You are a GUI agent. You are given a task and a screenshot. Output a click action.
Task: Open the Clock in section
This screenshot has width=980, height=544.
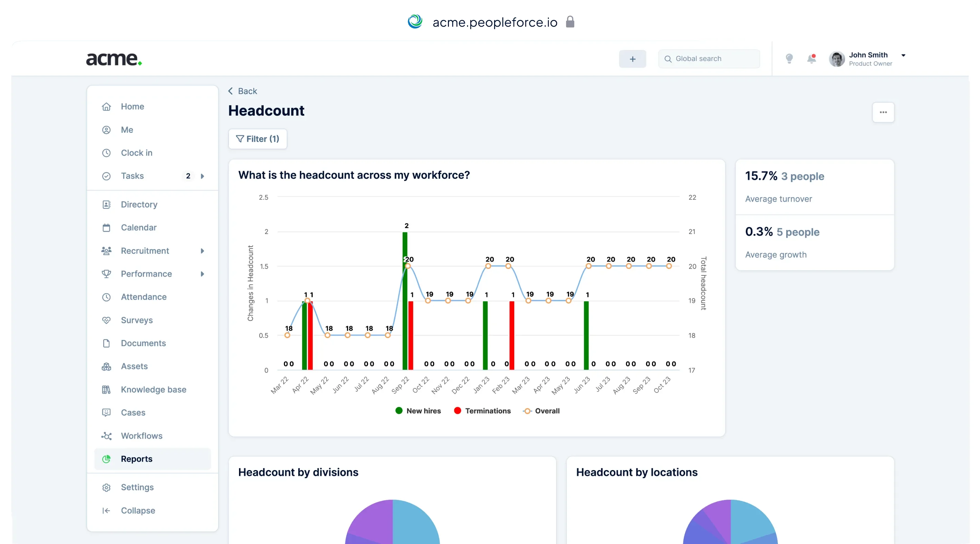(137, 153)
